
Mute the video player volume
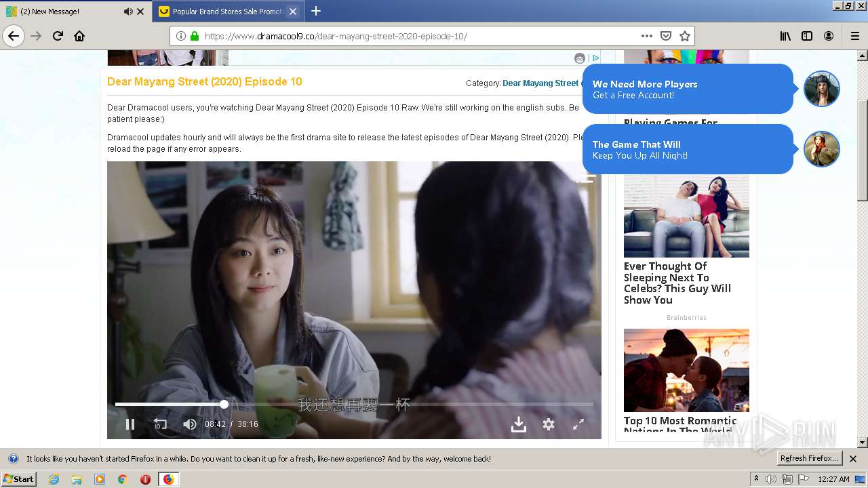190,424
